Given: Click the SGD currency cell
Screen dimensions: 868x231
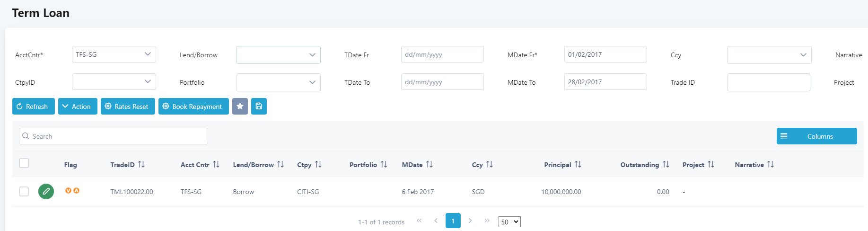Looking at the screenshot, I should click(x=478, y=192).
